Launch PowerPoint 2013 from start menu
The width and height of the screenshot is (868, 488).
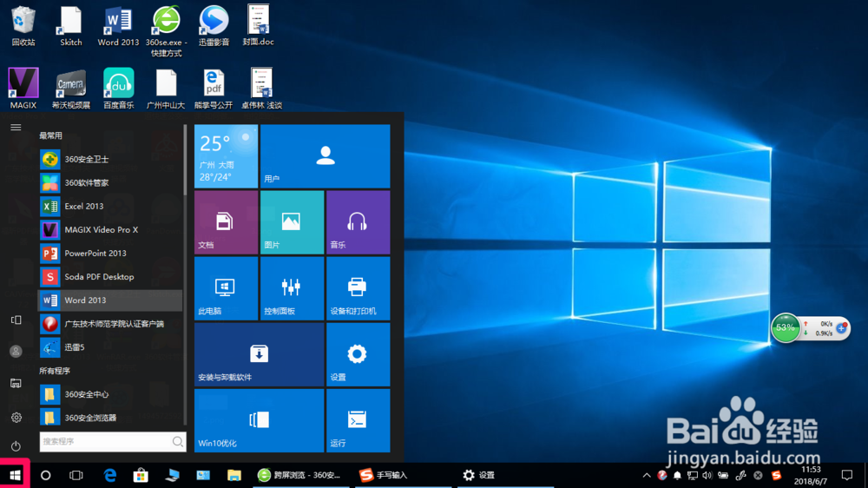click(110, 254)
